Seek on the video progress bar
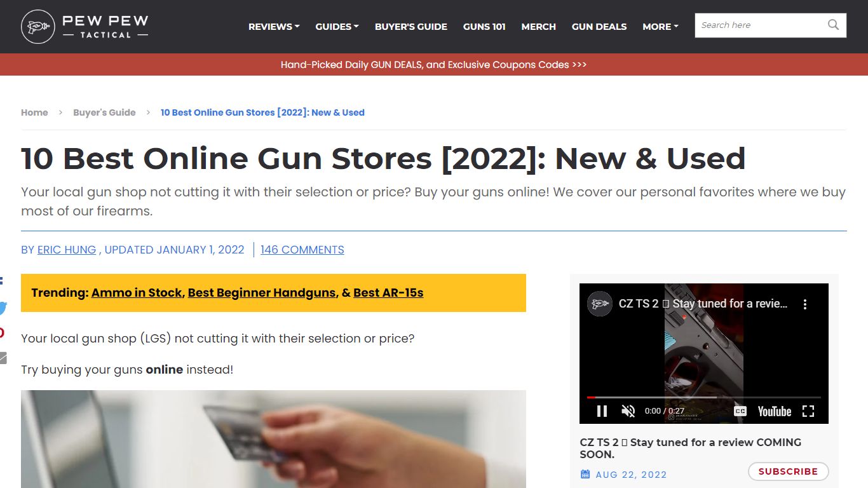 point(703,397)
